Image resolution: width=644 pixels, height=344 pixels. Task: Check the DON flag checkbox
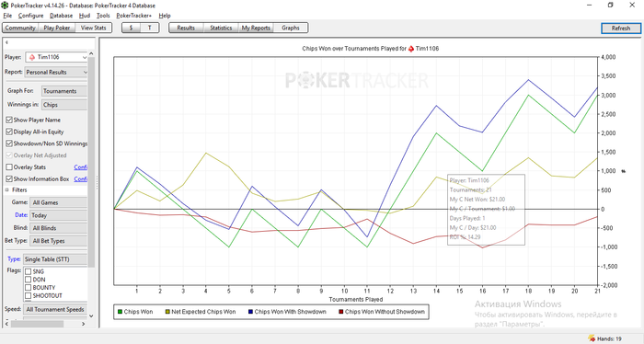[x=28, y=280]
